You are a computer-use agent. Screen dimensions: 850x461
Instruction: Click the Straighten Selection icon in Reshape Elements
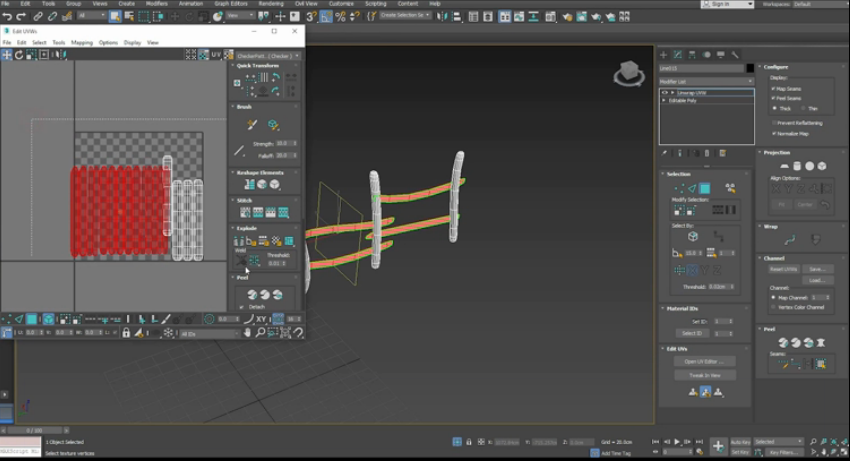click(249, 184)
